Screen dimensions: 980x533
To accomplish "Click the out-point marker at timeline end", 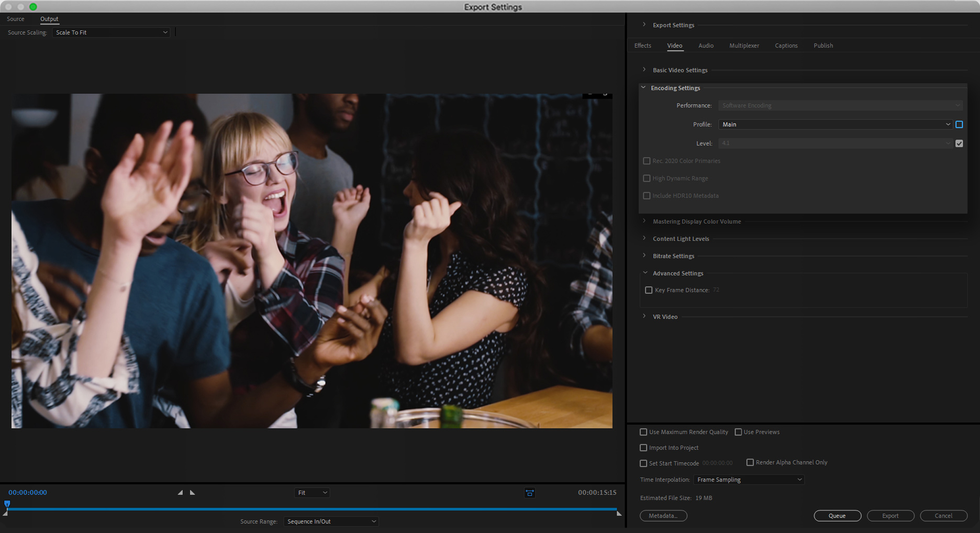I will [x=619, y=514].
